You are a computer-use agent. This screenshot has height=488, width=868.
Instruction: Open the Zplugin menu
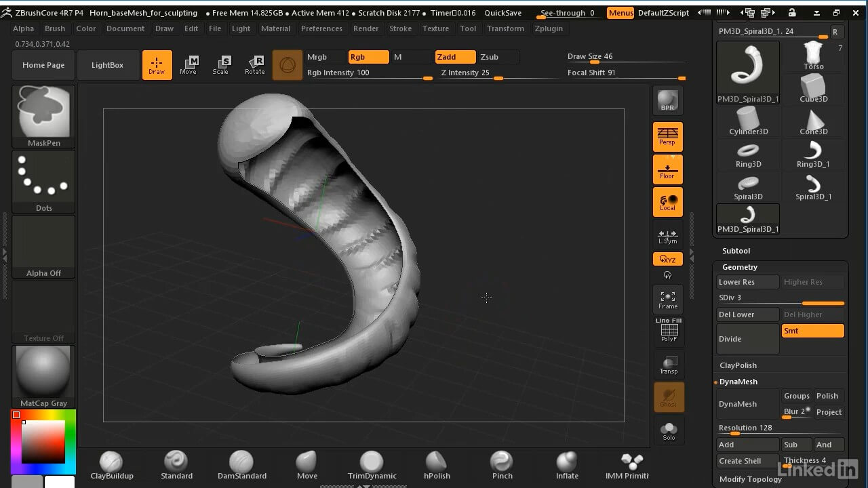click(x=548, y=28)
